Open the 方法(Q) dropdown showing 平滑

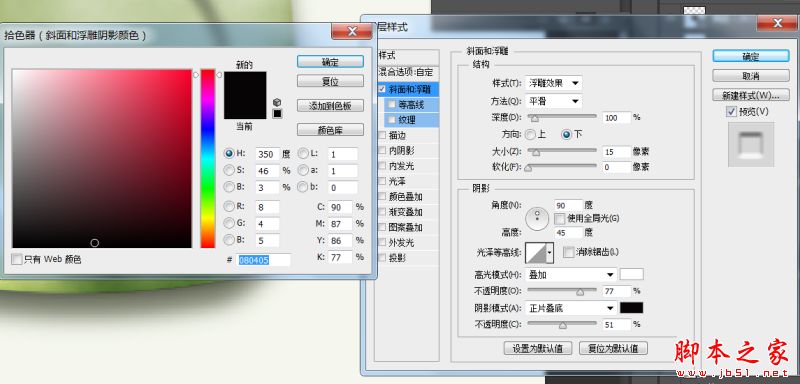[x=554, y=101]
